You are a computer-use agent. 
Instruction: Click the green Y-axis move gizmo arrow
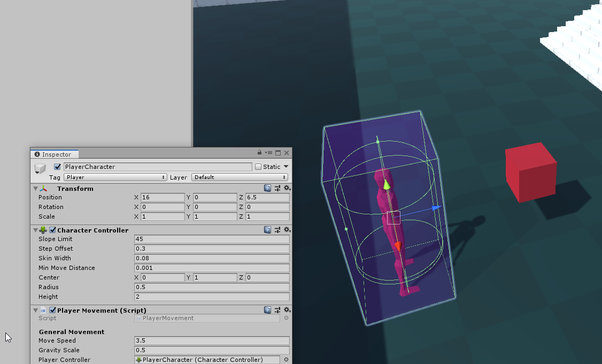tap(387, 185)
